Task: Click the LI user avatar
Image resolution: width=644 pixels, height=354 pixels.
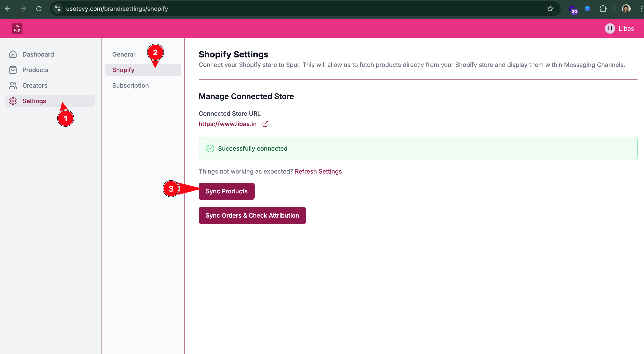Action: [610, 28]
